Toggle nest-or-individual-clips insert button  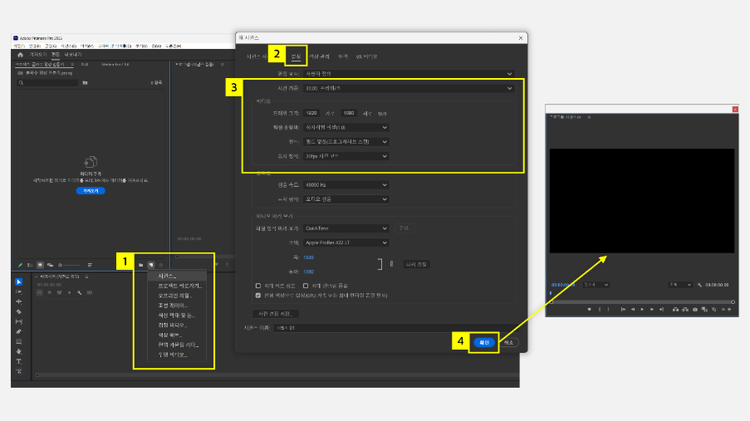coord(40,292)
